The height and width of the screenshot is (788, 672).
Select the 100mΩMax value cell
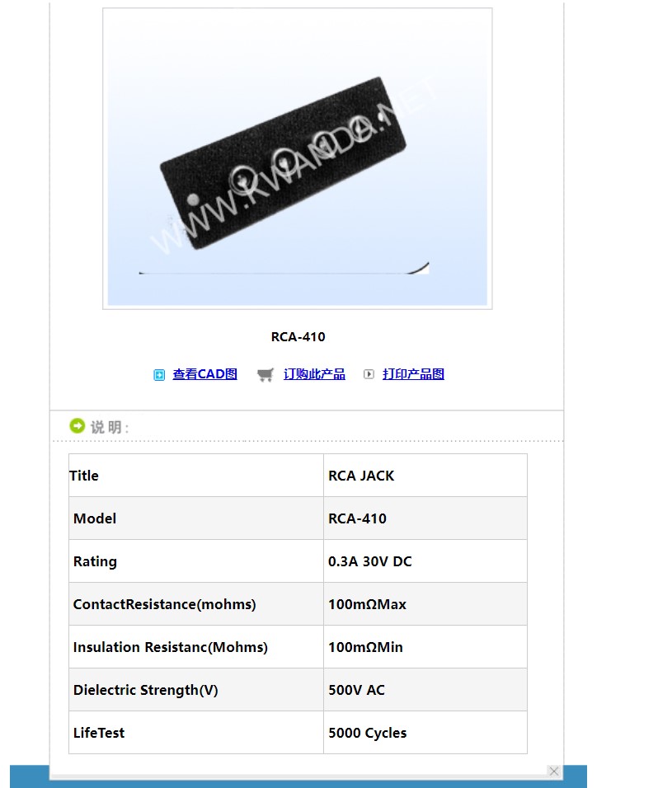[x=425, y=604]
